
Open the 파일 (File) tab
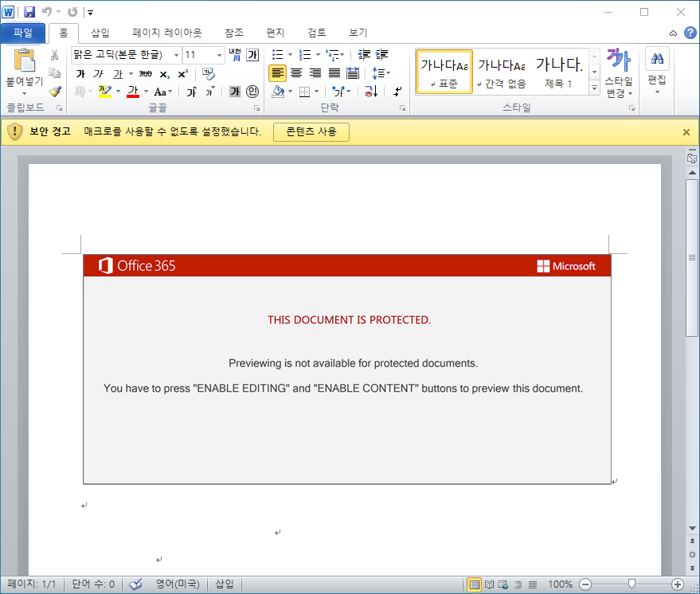coord(23,33)
